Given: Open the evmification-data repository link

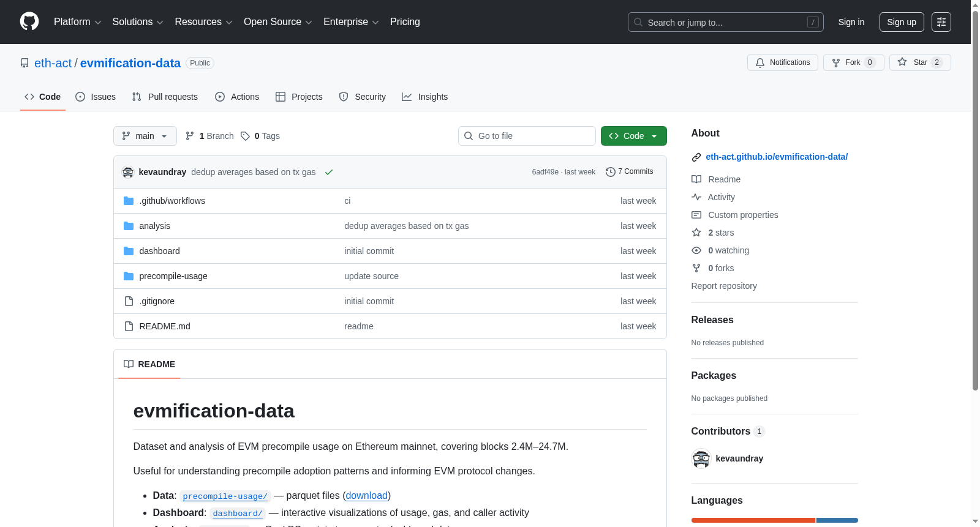Looking at the screenshot, I should click(130, 63).
